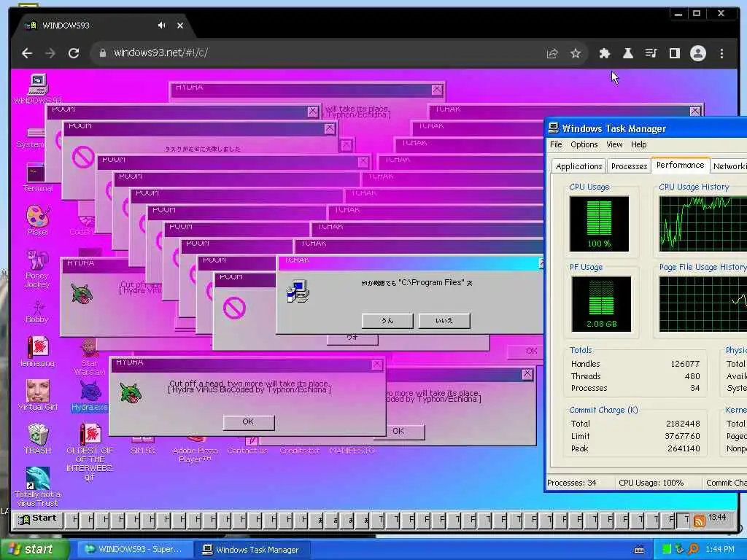Click CPU Usage: 100% in status bar

pos(651,483)
